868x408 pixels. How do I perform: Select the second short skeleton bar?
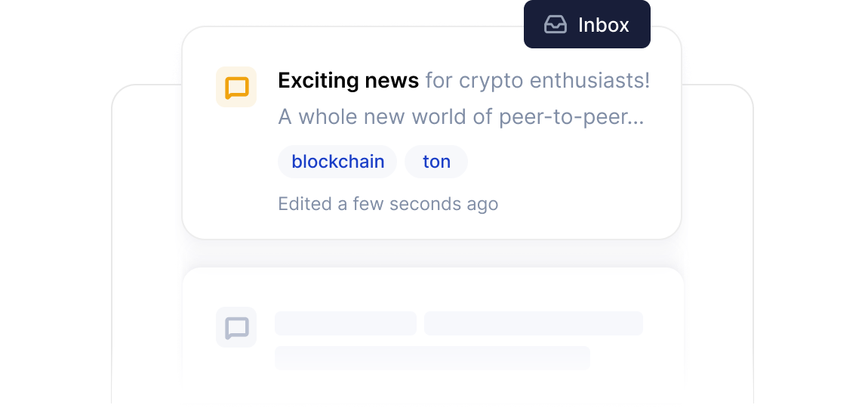click(533, 323)
